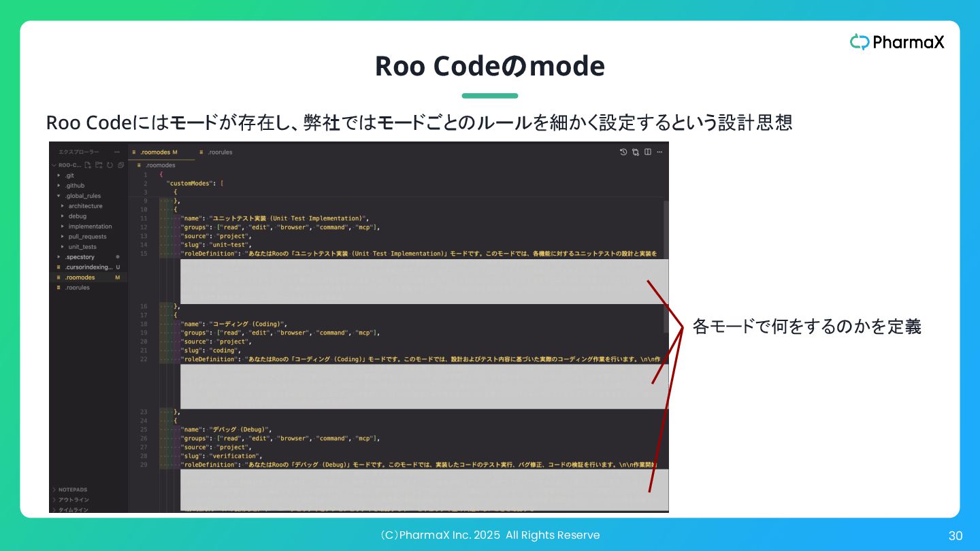Expand the architecture folder
Viewport: 980px width, 551px height.
coord(63,206)
